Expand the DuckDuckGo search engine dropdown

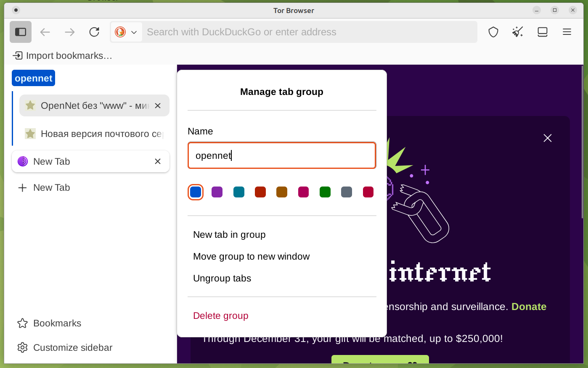tap(127, 32)
